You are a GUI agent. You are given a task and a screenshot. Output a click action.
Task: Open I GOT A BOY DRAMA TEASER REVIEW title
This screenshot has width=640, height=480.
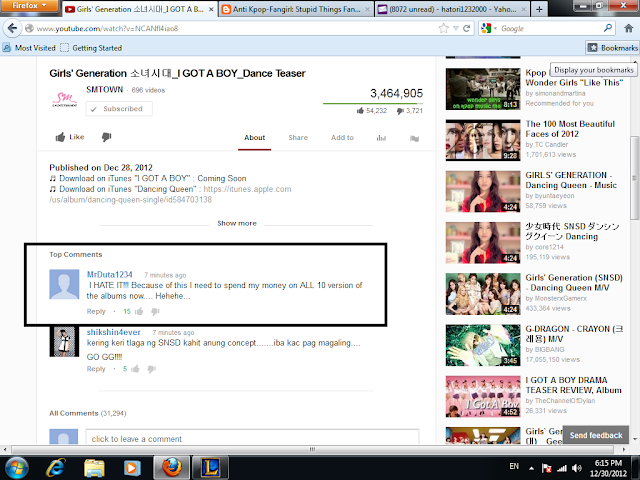tap(573, 385)
